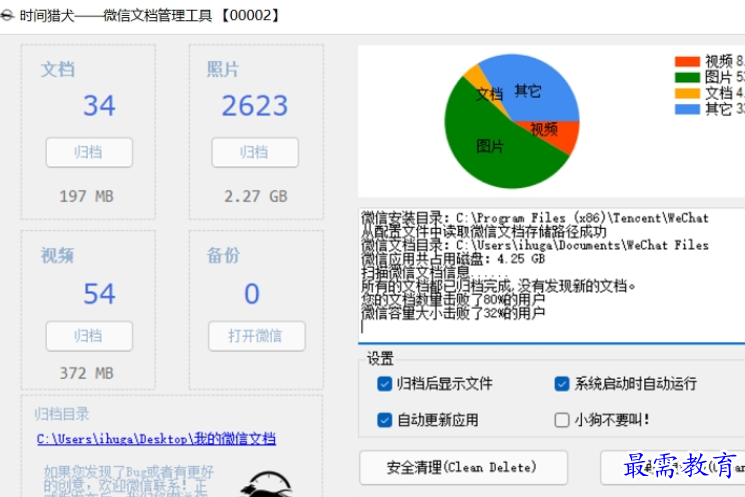Enable the 小狗不要叫! checkbox
The image size is (745, 497).
click(x=562, y=420)
